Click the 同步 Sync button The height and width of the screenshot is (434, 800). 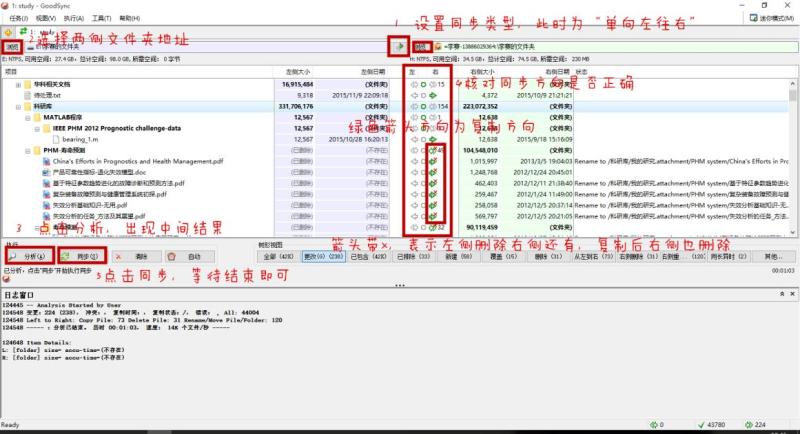pos(82,256)
